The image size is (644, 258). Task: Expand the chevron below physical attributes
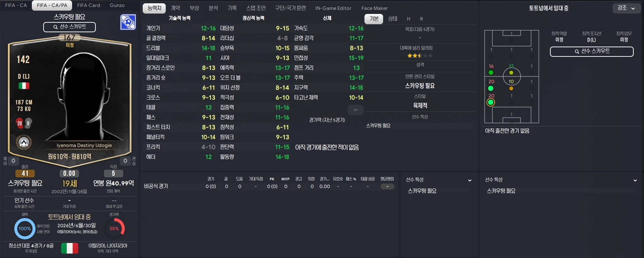(355, 110)
